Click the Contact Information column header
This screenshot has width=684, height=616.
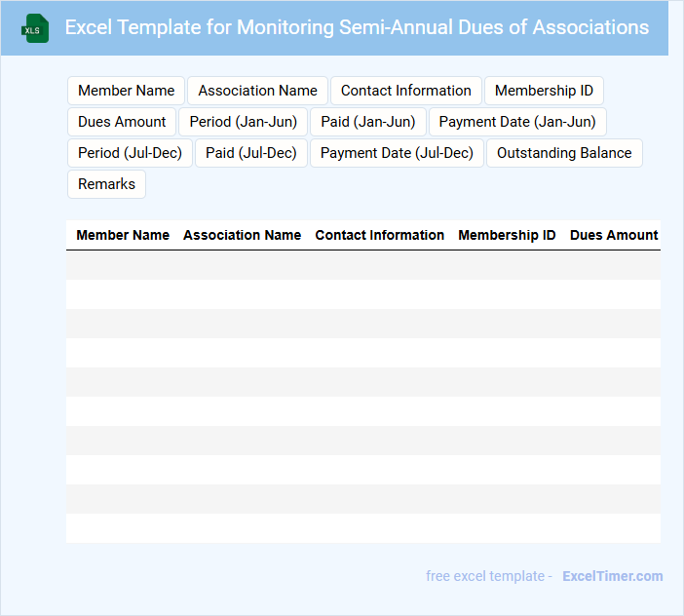(x=379, y=235)
